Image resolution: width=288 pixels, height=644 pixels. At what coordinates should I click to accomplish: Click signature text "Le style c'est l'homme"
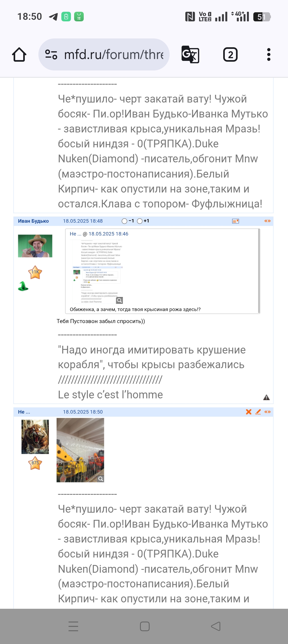pyautogui.click(x=110, y=395)
